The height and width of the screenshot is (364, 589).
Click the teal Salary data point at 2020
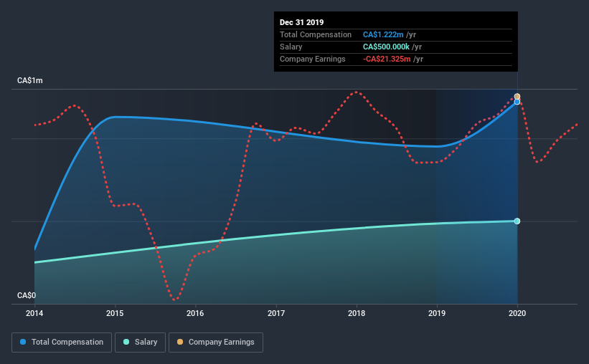(517, 221)
